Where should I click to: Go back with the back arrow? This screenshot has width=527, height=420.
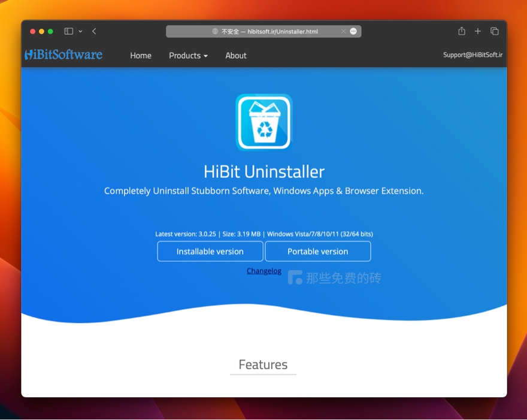tap(94, 31)
